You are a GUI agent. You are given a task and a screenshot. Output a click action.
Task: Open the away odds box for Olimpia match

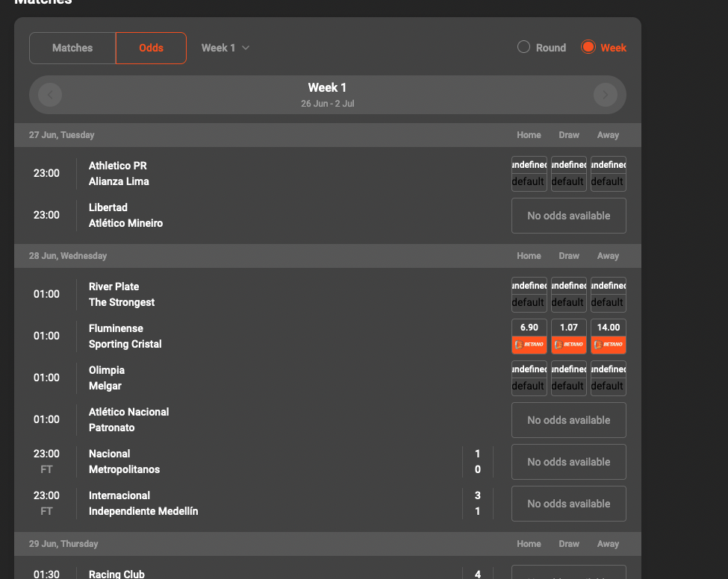(608, 378)
